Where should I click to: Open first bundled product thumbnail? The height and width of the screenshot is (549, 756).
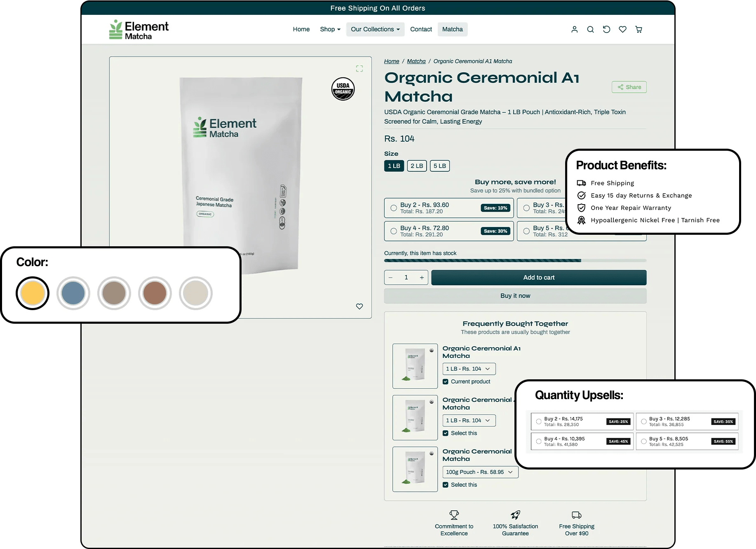tap(415, 366)
